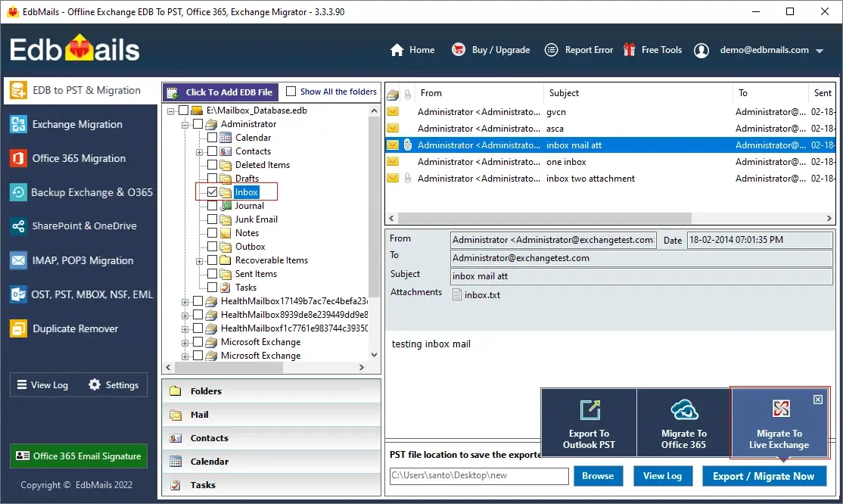Open the Free Tools gift icon
The height and width of the screenshot is (504, 843).
point(629,50)
